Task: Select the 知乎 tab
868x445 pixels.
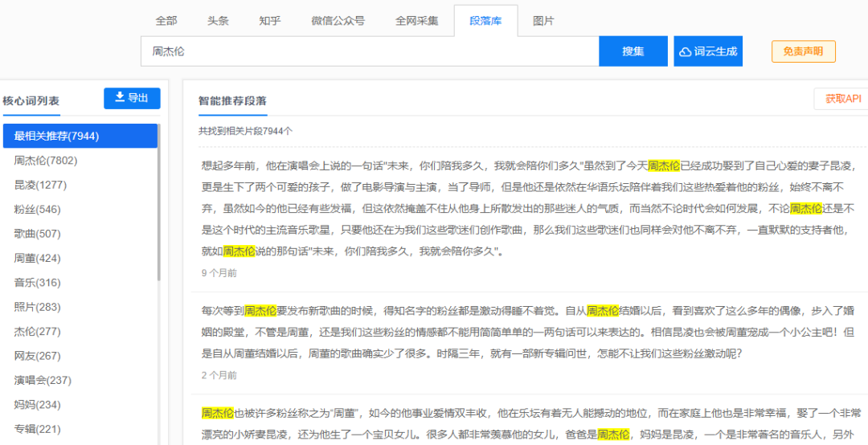Action: (x=269, y=21)
